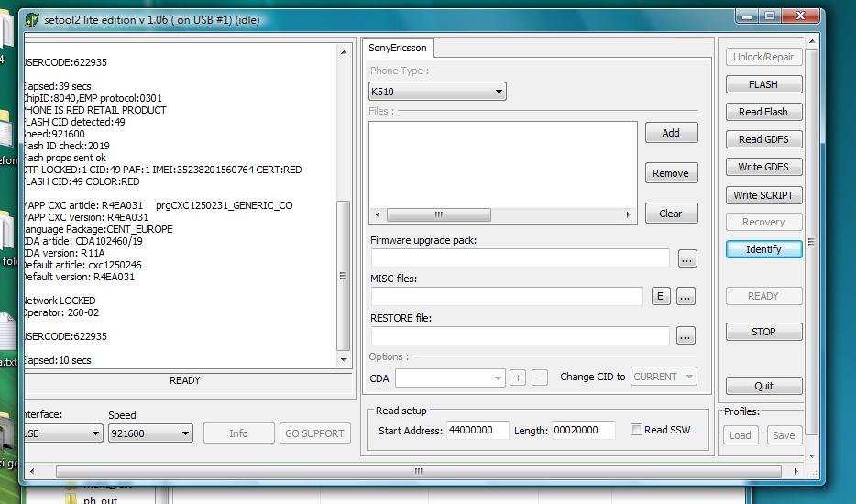Click log panel scroll down arrow

[344, 359]
